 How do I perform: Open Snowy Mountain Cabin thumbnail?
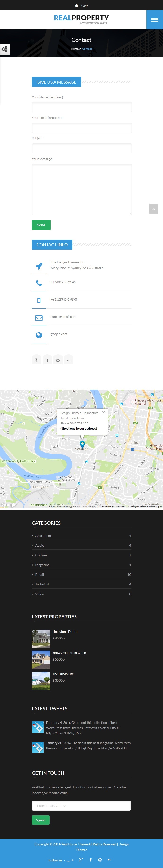(x=41, y=659)
